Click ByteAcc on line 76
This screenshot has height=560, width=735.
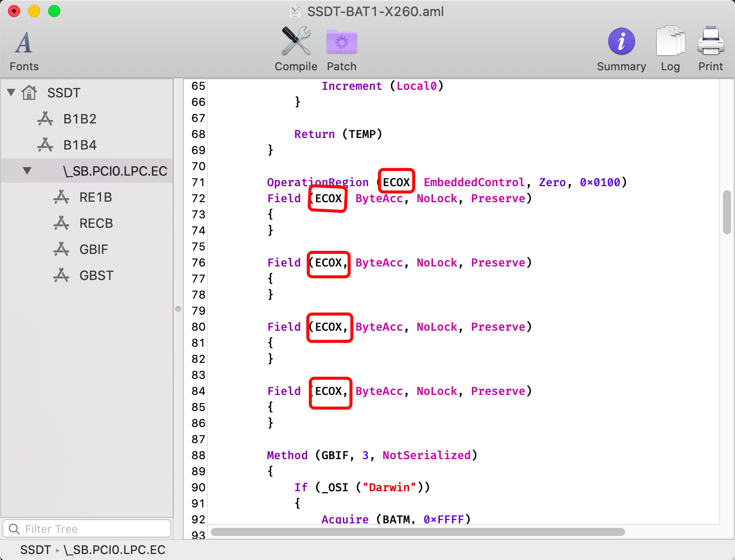[379, 262]
